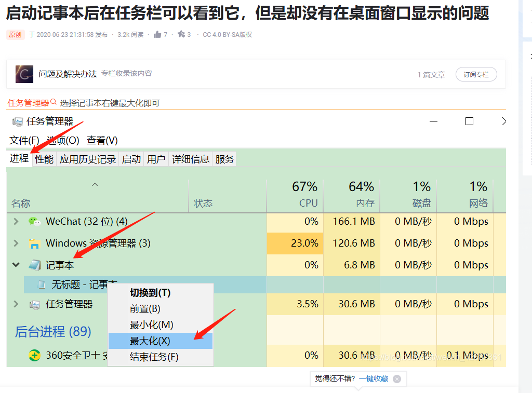This screenshot has width=532, height=393.
Task: Click the 360安全卫士 process icon
Action: coord(34,356)
